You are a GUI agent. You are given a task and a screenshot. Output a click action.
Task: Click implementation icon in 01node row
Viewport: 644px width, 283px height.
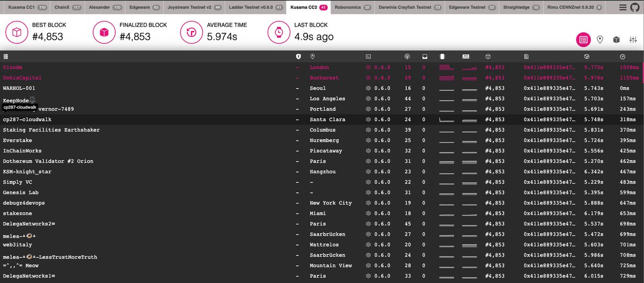[368, 68]
